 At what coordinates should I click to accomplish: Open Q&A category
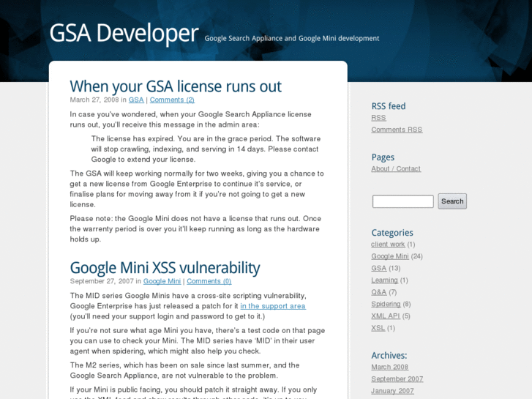pyautogui.click(x=378, y=292)
